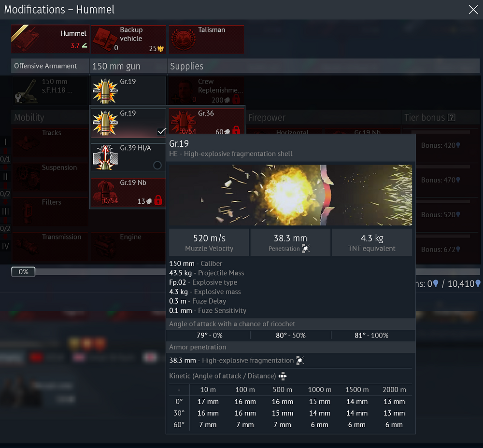This screenshot has width=483, height=448.
Task: Click the lock icon on Gr.36
Action: click(x=236, y=130)
